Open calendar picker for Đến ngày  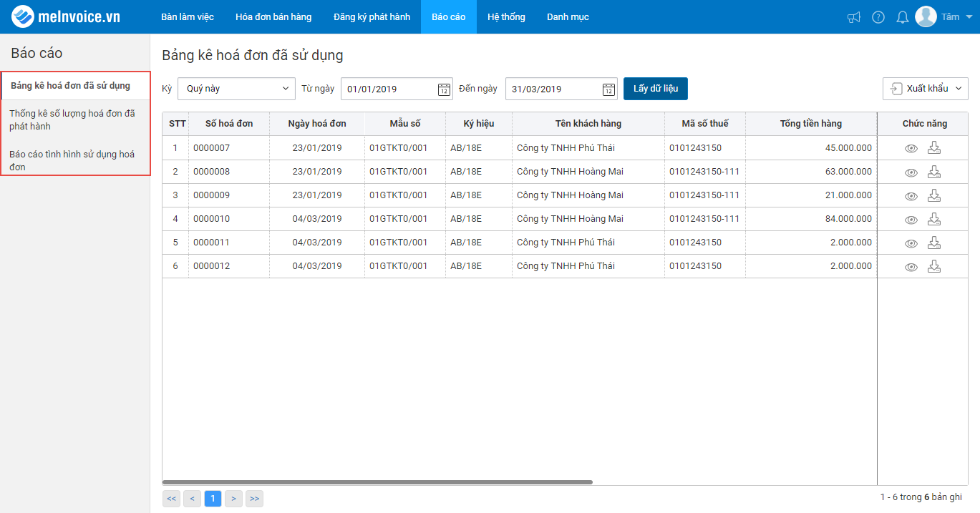(608, 89)
